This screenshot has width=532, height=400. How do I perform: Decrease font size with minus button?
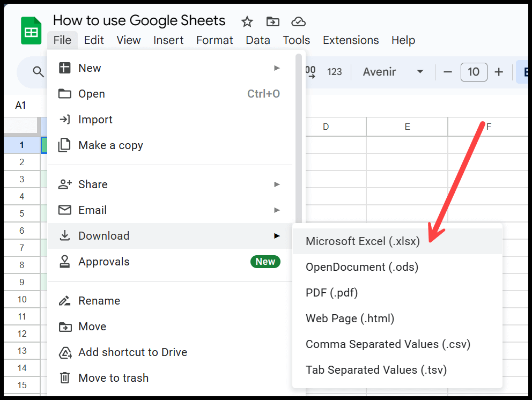click(x=448, y=72)
